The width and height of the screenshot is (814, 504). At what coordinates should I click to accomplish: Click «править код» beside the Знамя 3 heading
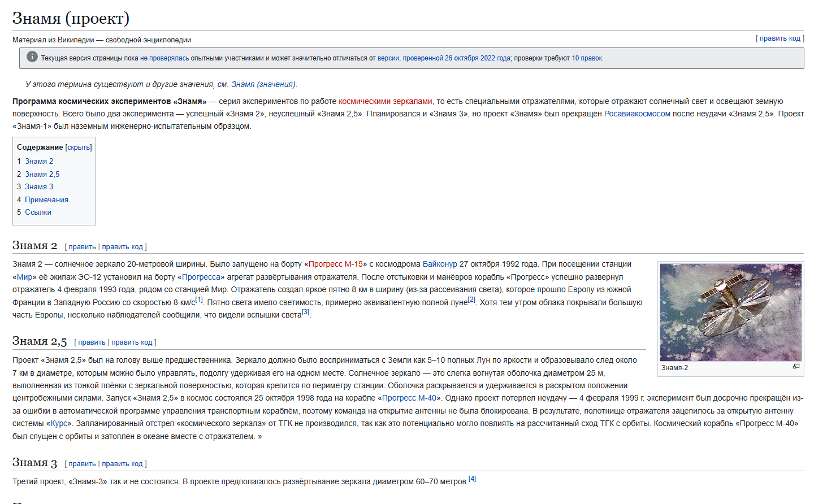click(123, 464)
